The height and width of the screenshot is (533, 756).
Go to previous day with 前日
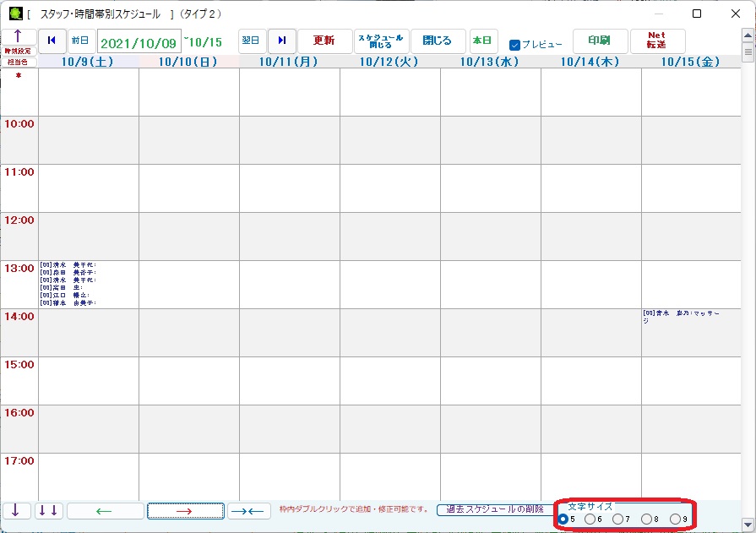click(80, 41)
